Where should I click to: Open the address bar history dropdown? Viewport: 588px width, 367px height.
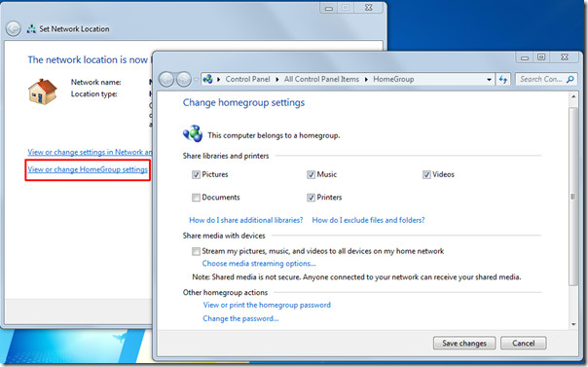click(x=489, y=80)
